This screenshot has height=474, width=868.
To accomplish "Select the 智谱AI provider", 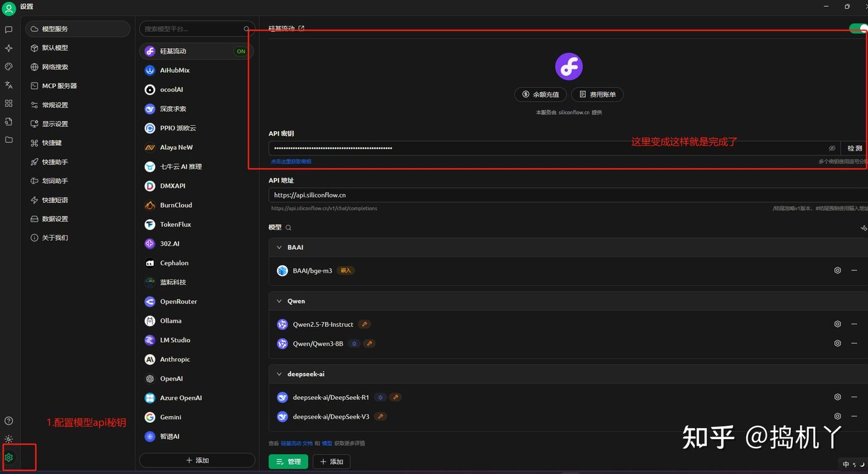I will [197, 437].
